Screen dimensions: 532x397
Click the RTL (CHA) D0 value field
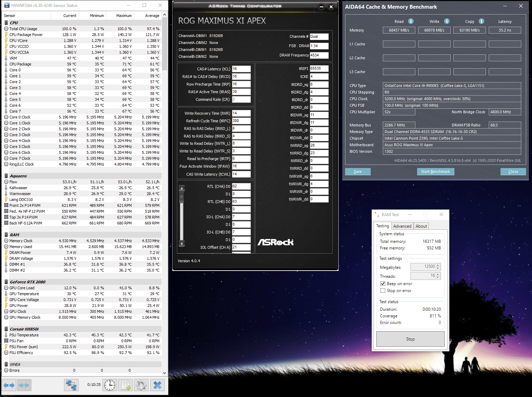point(241,186)
